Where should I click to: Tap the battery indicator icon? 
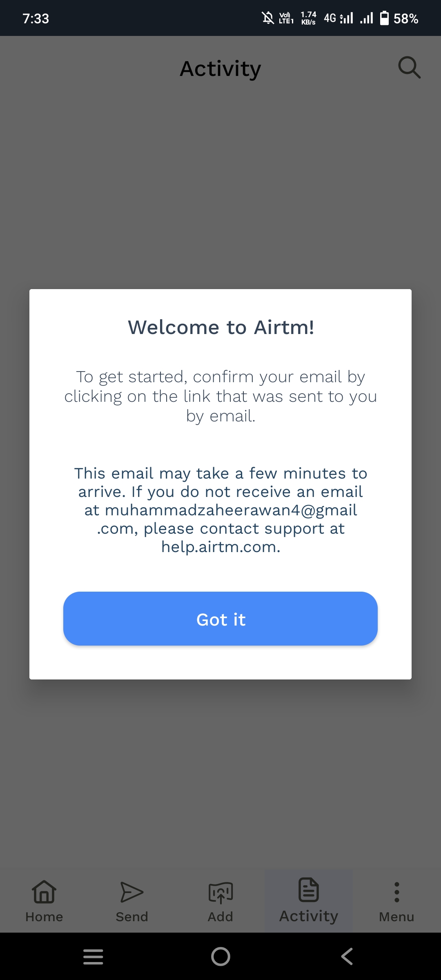[384, 18]
